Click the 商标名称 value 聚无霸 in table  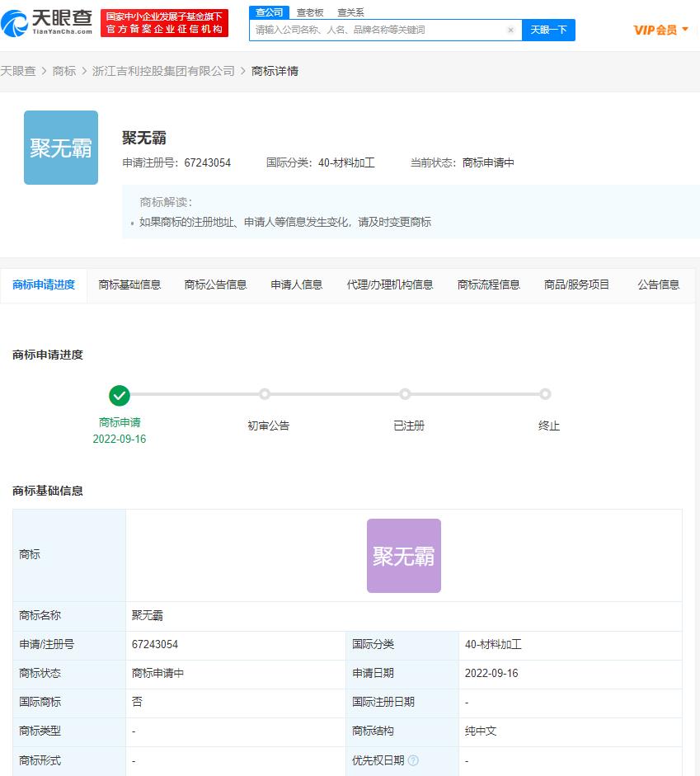pyautogui.click(x=147, y=615)
